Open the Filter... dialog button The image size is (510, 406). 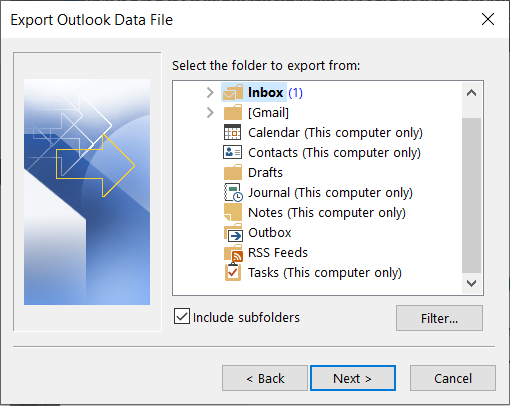[x=439, y=318]
